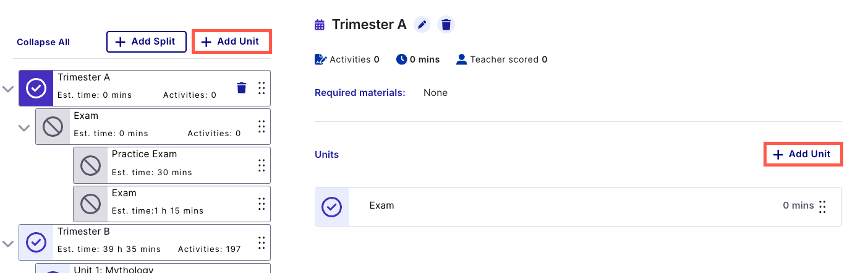Viewport: 868px width, 273px height.
Task: Collapse the Trimester B chevron
Action: [x=7, y=243]
